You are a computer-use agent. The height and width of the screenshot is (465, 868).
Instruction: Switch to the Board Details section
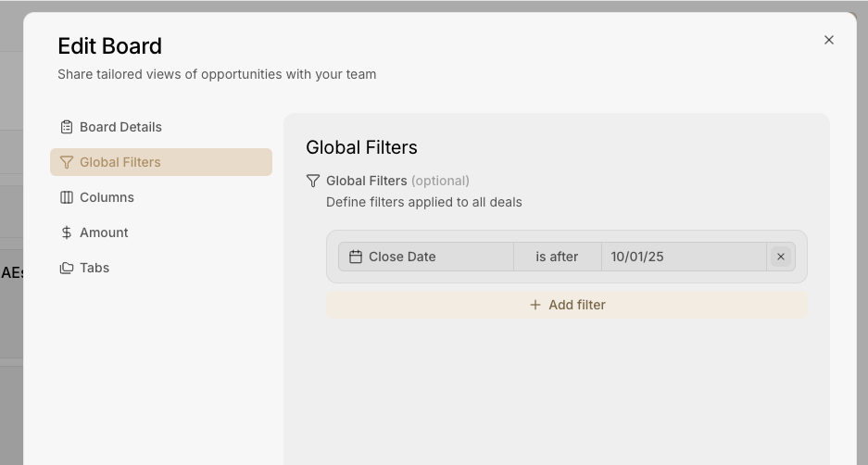click(120, 127)
